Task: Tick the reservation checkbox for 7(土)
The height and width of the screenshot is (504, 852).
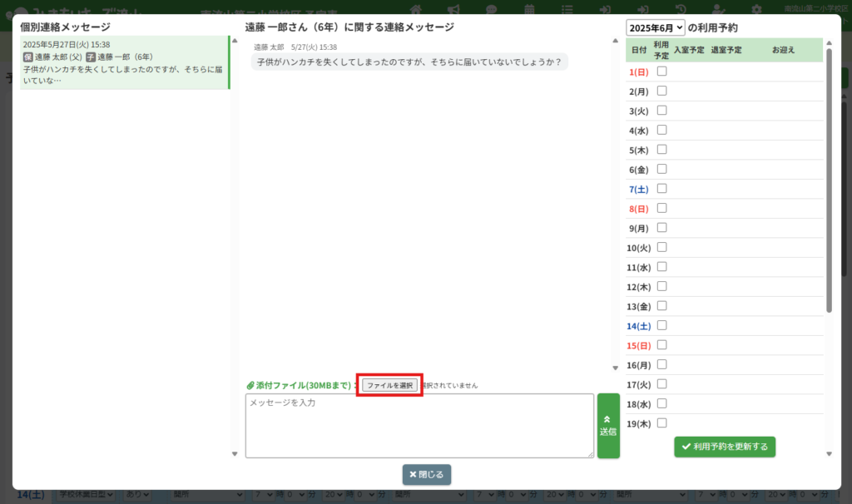Action: 662,189
